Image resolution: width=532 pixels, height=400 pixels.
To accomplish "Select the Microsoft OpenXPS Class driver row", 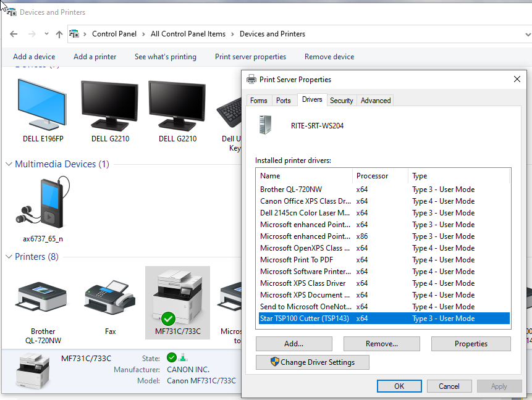I will coord(384,248).
